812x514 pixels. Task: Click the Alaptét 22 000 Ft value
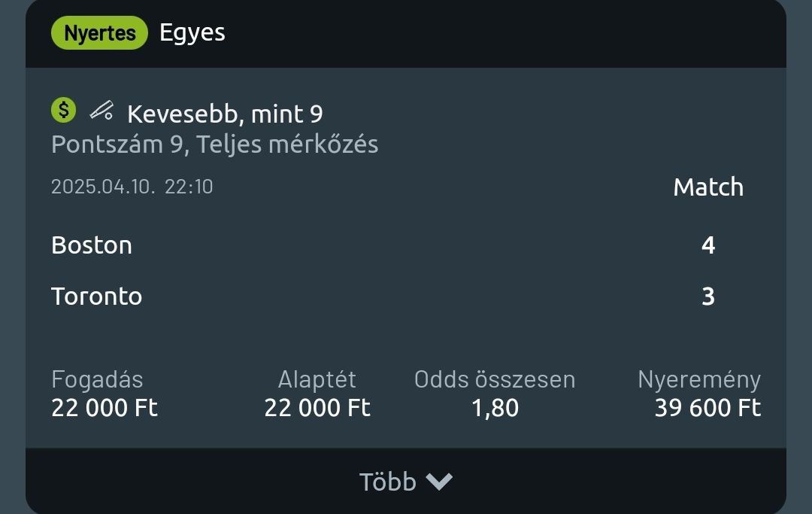(x=317, y=408)
